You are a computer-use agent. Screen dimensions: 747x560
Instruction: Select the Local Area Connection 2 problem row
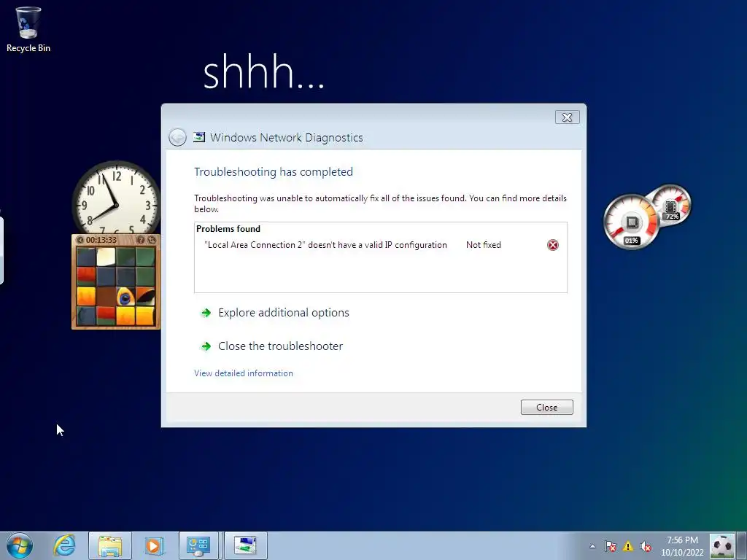380,245
